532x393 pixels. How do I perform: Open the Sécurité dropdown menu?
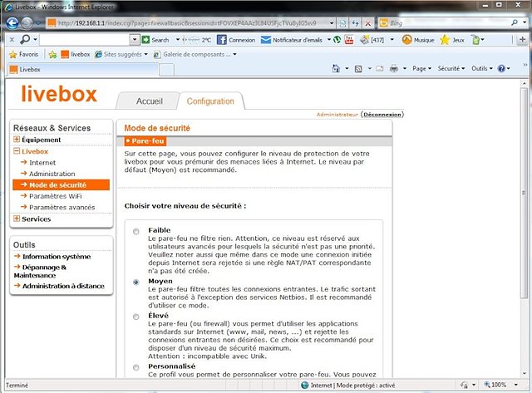click(451, 69)
